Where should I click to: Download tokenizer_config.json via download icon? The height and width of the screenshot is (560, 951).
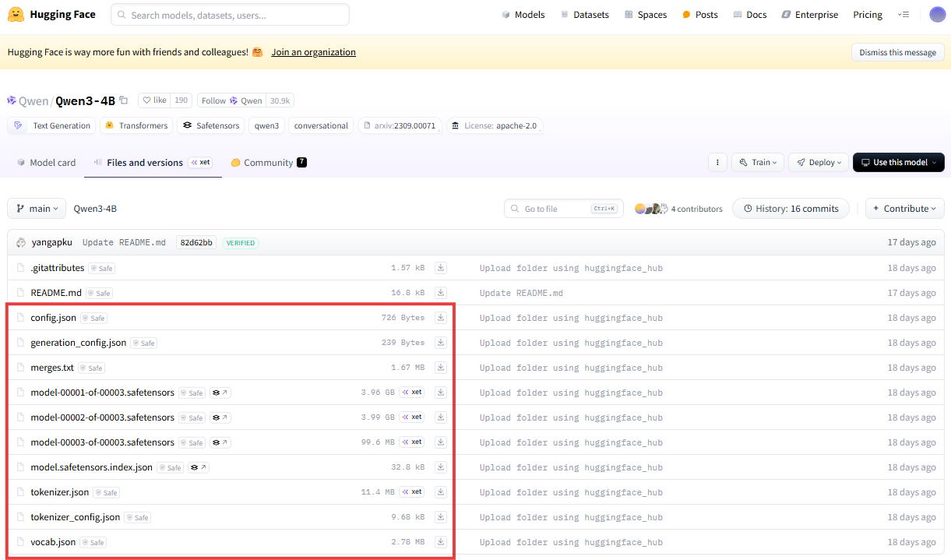[x=440, y=517]
